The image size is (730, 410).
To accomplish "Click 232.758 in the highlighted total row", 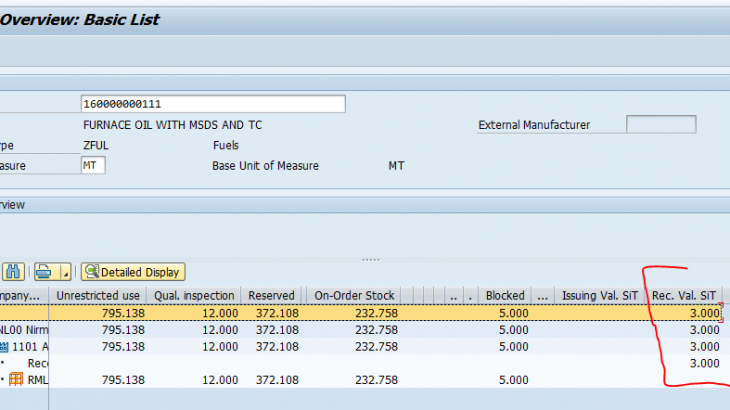I will click(x=377, y=313).
